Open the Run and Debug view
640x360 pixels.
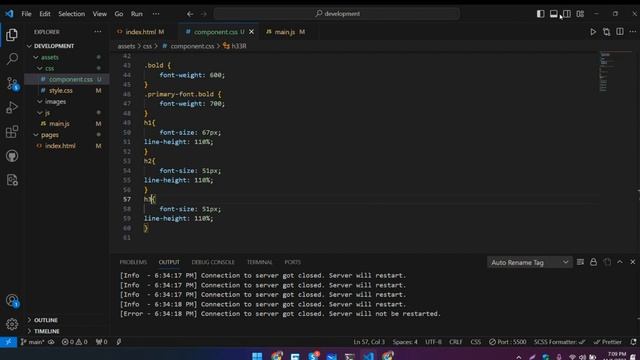click(12, 108)
